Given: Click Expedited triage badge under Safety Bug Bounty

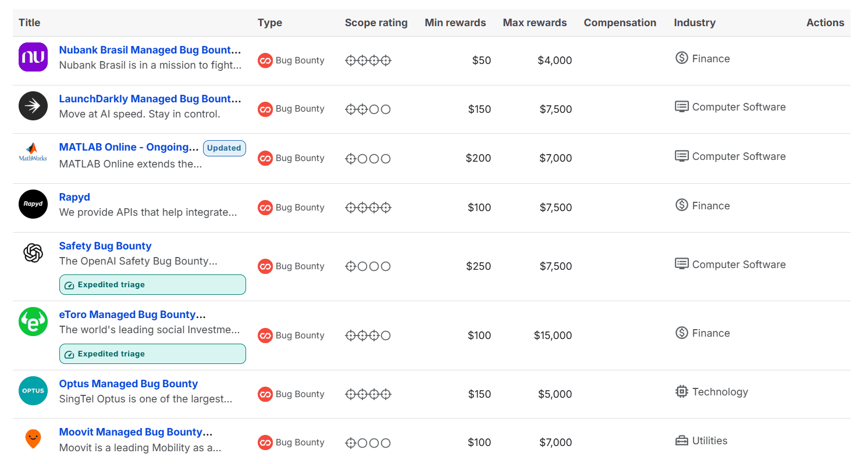Looking at the screenshot, I should click(152, 285).
